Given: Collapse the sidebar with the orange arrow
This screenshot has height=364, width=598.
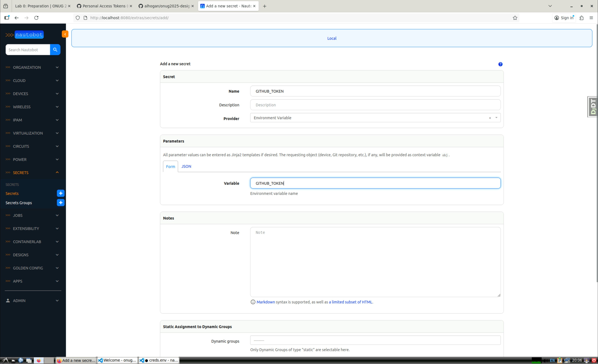Looking at the screenshot, I should 65,34.
